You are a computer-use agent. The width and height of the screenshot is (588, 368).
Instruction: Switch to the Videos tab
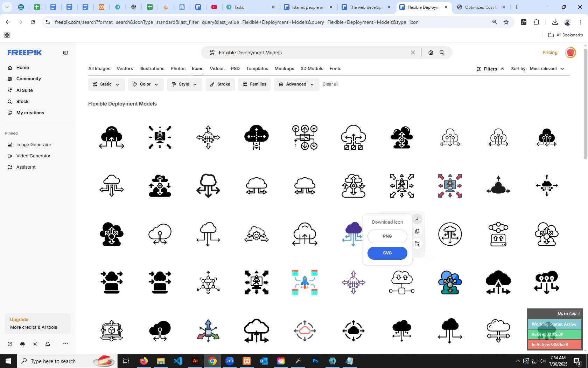click(x=217, y=69)
